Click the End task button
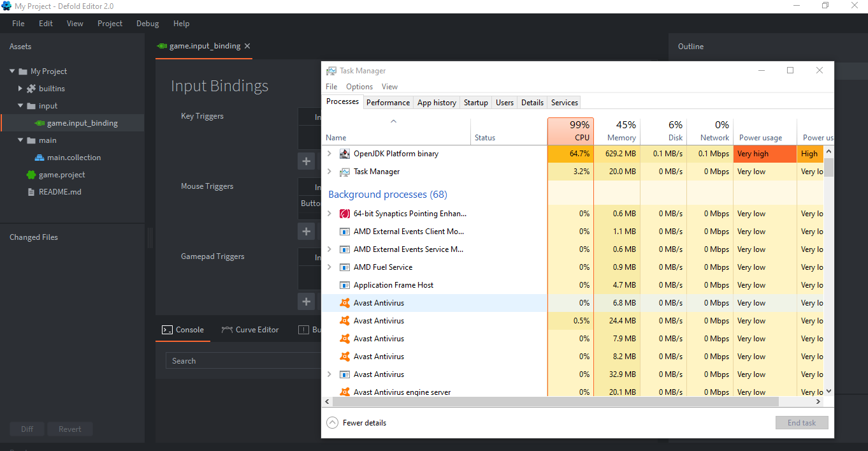The width and height of the screenshot is (868, 451). [x=801, y=422]
